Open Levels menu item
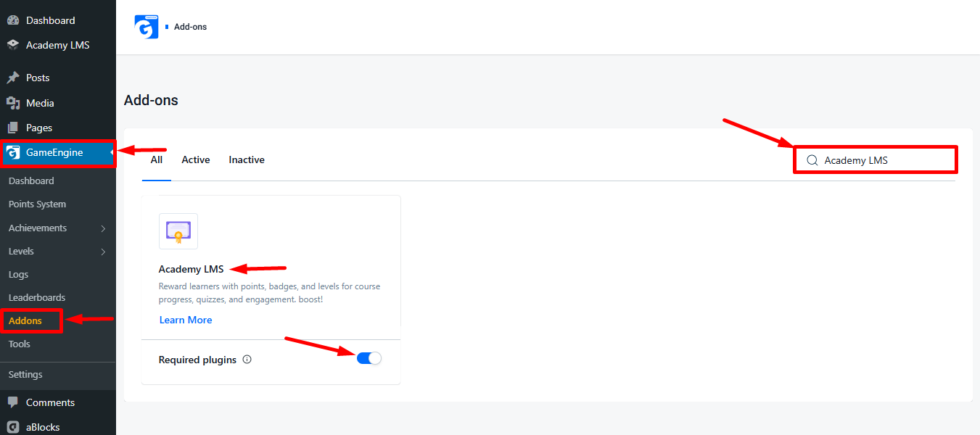Image resolution: width=980 pixels, height=435 pixels. pyautogui.click(x=21, y=251)
